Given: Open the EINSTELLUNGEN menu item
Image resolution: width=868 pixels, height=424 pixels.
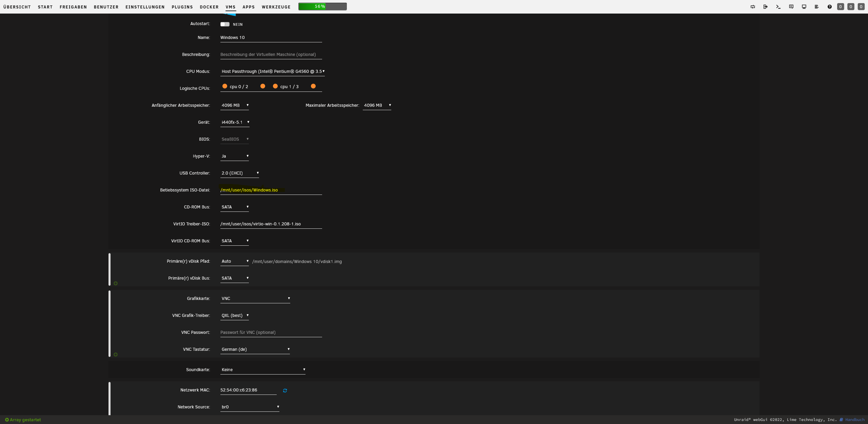Looking at the screenshot, I should point(145,7).
